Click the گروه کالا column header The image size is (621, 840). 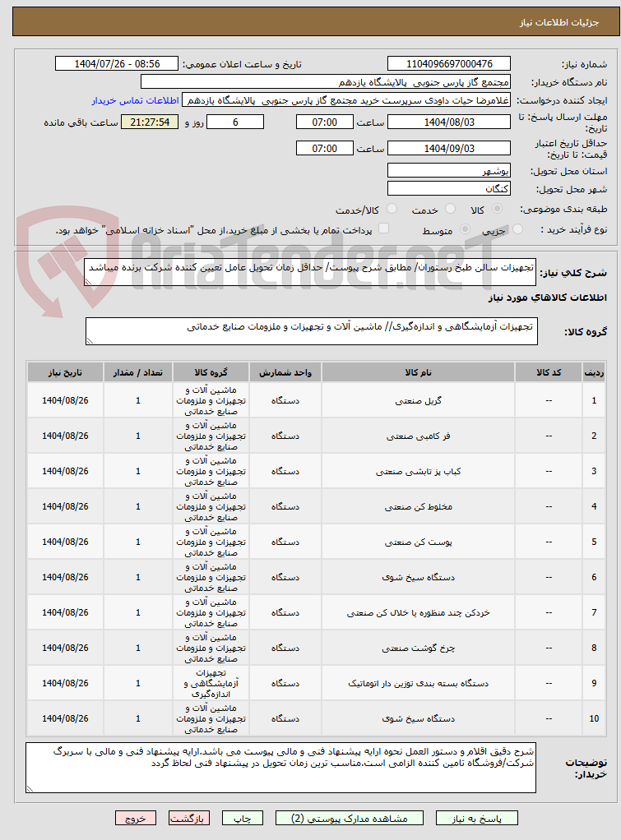tap(211, 372)
